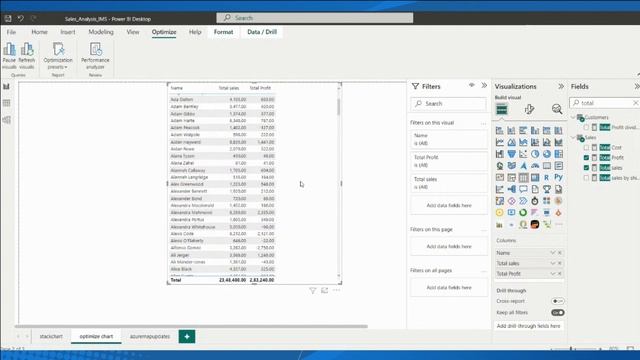The width and height of the screenshot is (640, 360).
Task: Open table visual More options ellipsis
Action: pyautogui.click(x=336, y=291)
